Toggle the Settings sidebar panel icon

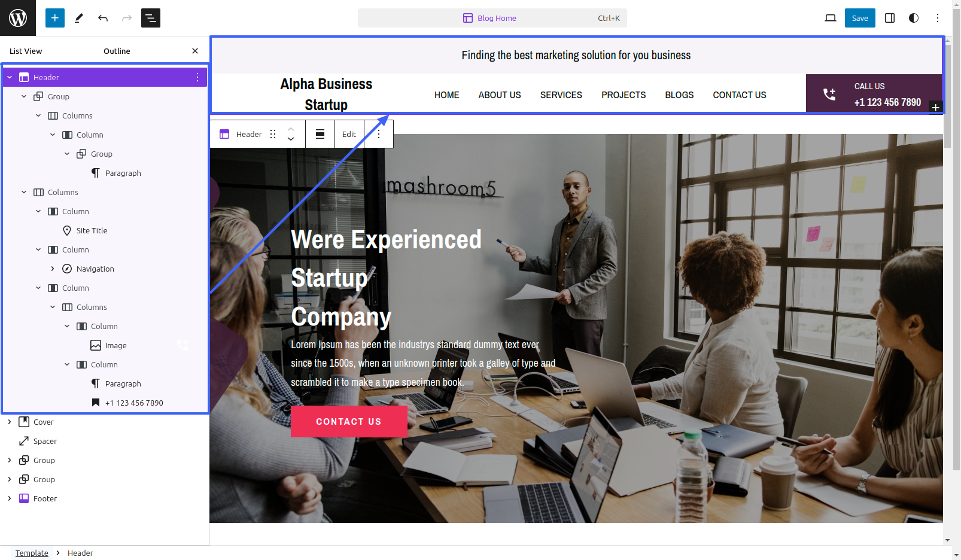pyautogui.click(x=890, y=18)
